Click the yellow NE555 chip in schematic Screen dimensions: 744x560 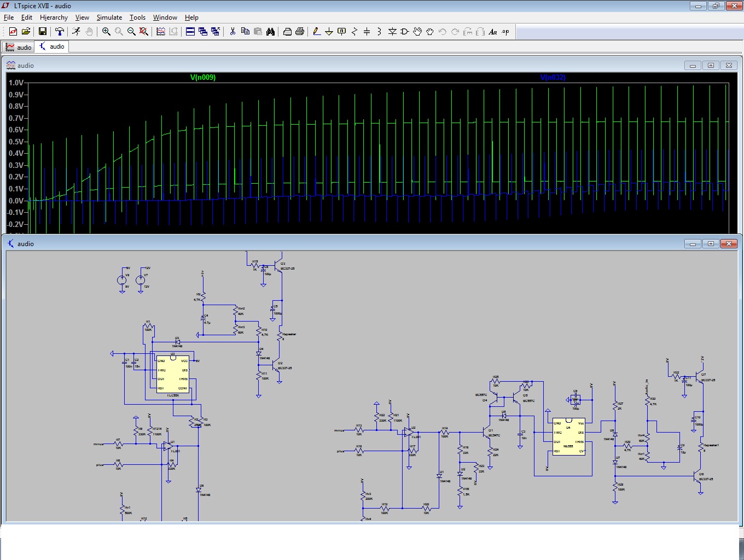pyautogui.click(x=568, y=436)
